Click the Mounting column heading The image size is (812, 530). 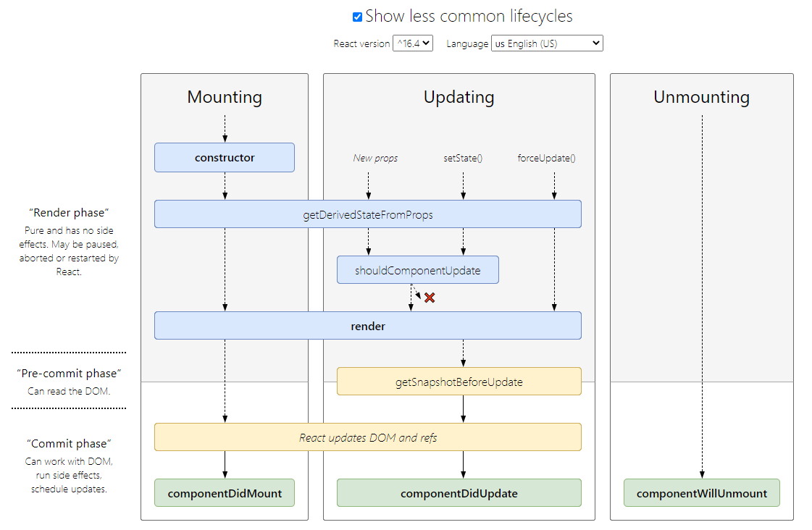(225, 97)
